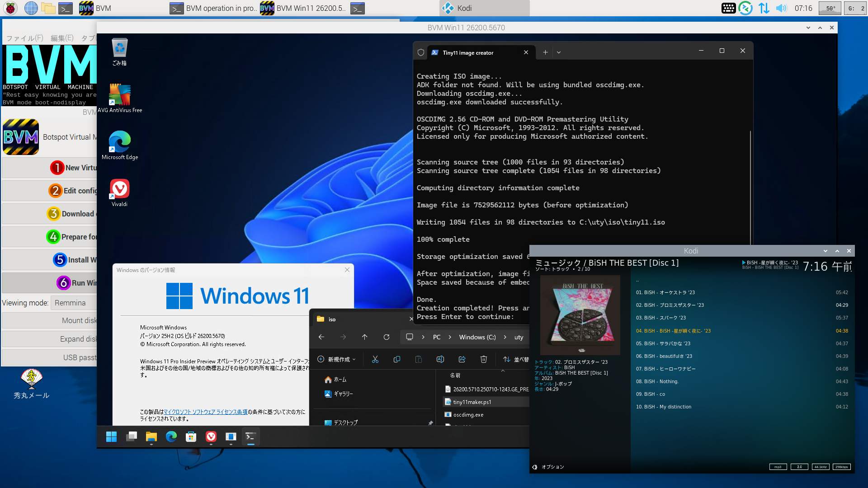
Task: Open the file manager folder launcher
Action: [x=48, y=8]
